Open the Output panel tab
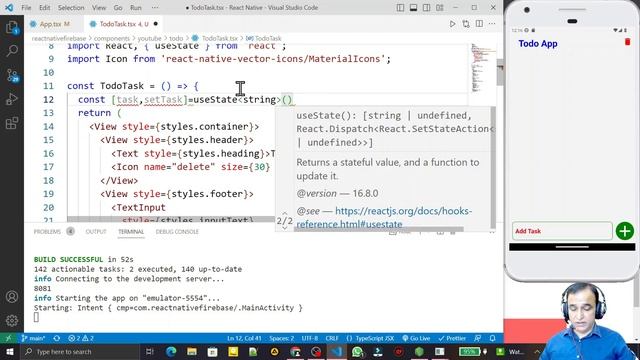This screenshot has height=360, width=640. pos(96,231)
